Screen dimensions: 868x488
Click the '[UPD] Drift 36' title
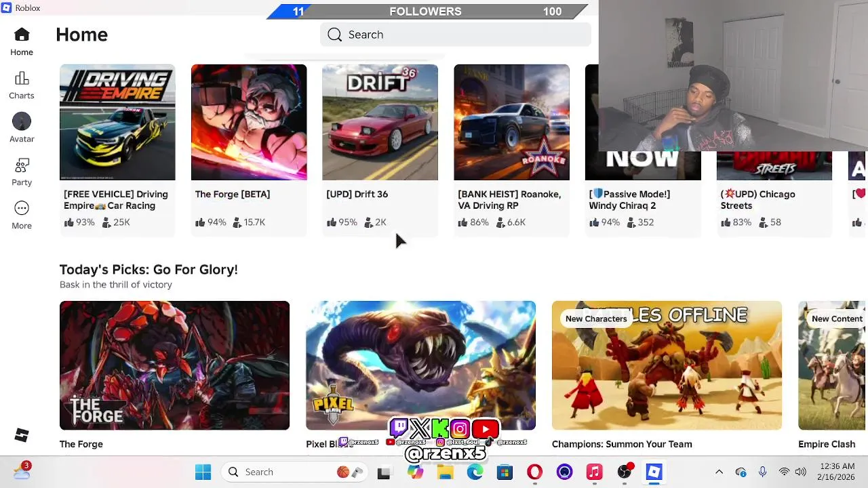[357, 194]
